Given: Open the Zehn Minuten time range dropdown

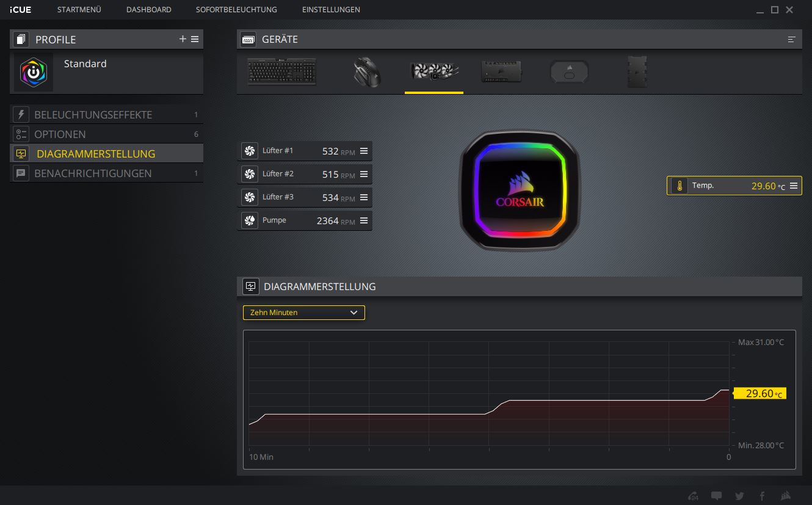Looking at the screenshot, I should (x=304, y=313).
